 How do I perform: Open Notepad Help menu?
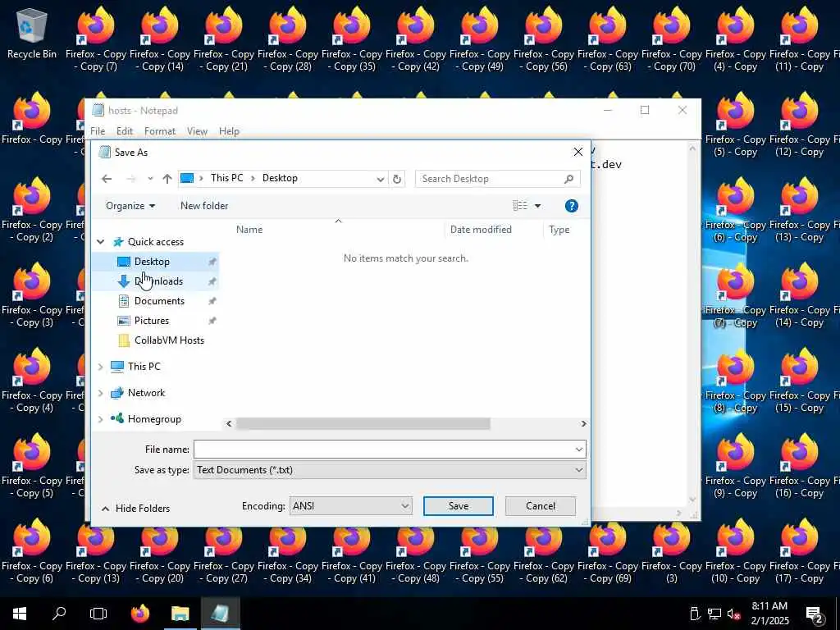tap(229, 131)
